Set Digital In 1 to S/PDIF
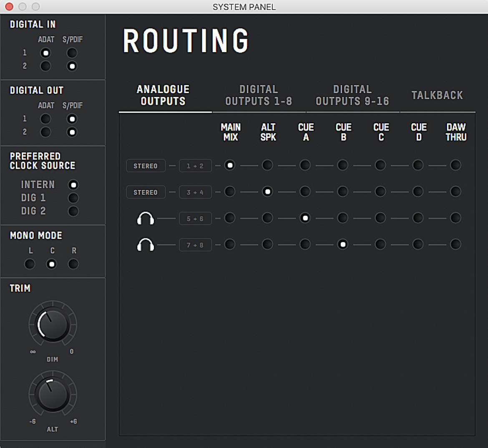 pos(72,53)
